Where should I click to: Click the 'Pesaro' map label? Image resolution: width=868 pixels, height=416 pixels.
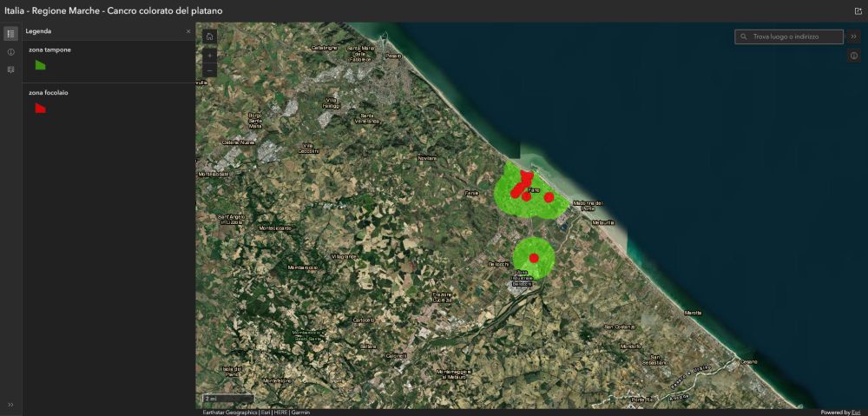tap(393, 56)
